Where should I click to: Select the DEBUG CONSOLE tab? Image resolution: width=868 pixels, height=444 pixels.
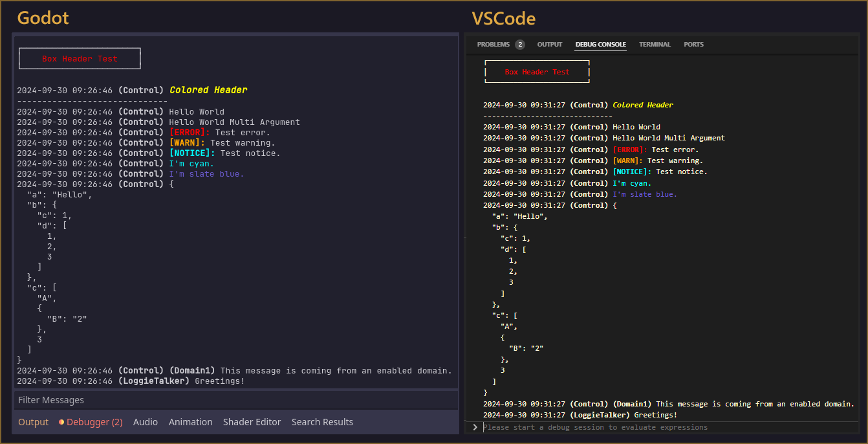pyautogui.click(x=601, y=45)
